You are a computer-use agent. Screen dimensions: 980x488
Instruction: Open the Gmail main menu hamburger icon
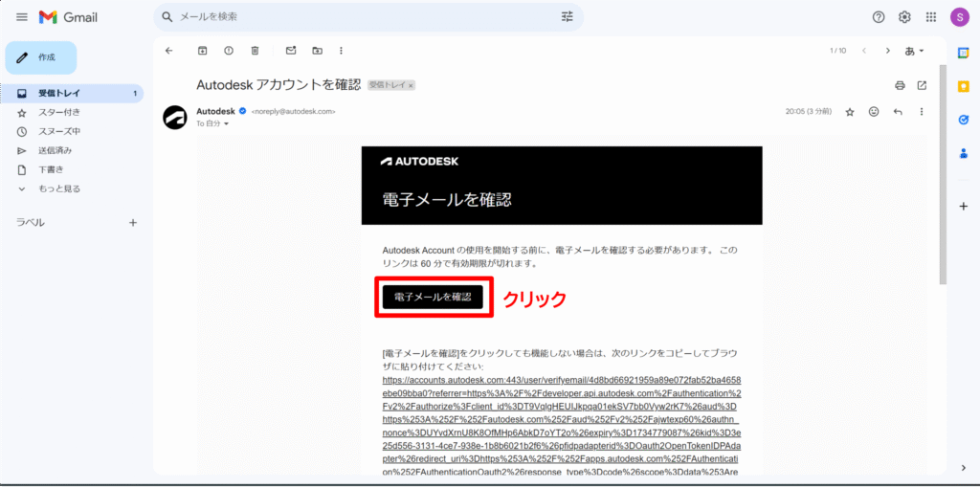[x=22, y=17]
